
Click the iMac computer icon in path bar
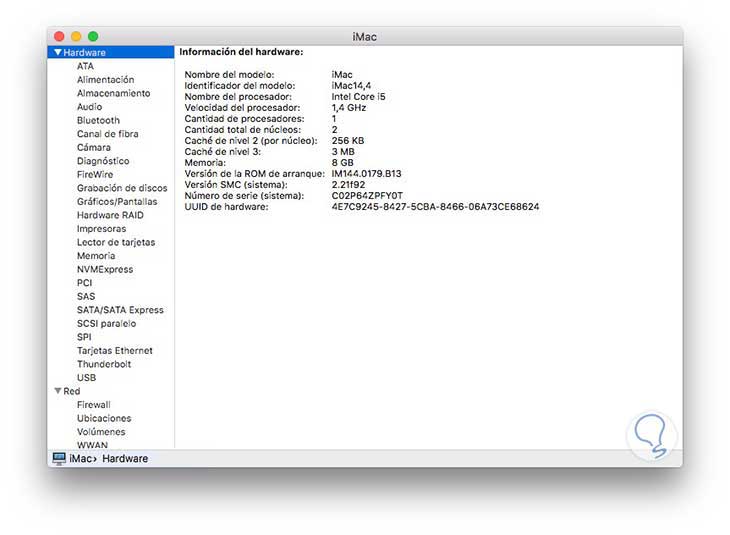[x=59, y=458]
